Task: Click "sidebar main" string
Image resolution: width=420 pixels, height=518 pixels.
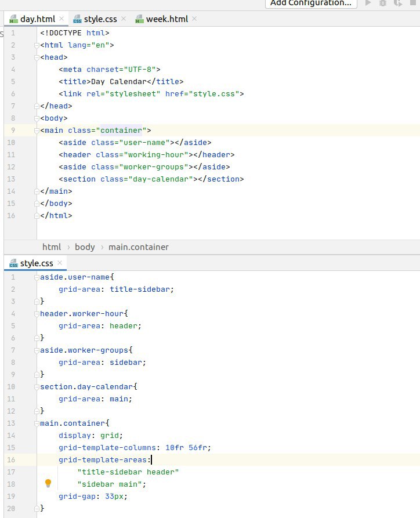Action: 110,484
